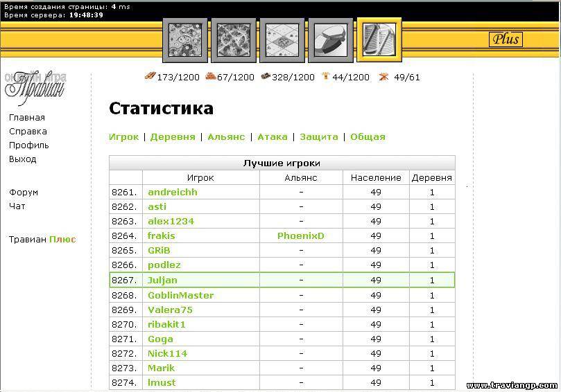Click wood amount 173/1200

pos(178,77)
